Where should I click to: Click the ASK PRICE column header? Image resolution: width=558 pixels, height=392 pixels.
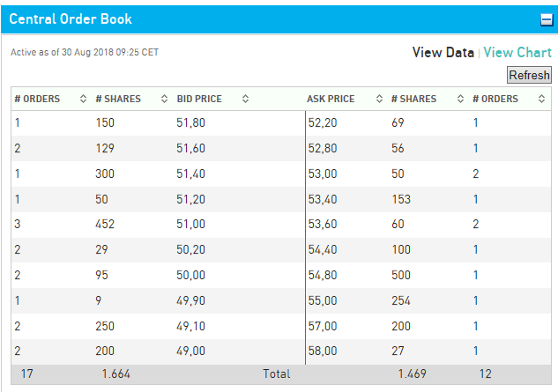pyautogui.click(x=331, y=99)
